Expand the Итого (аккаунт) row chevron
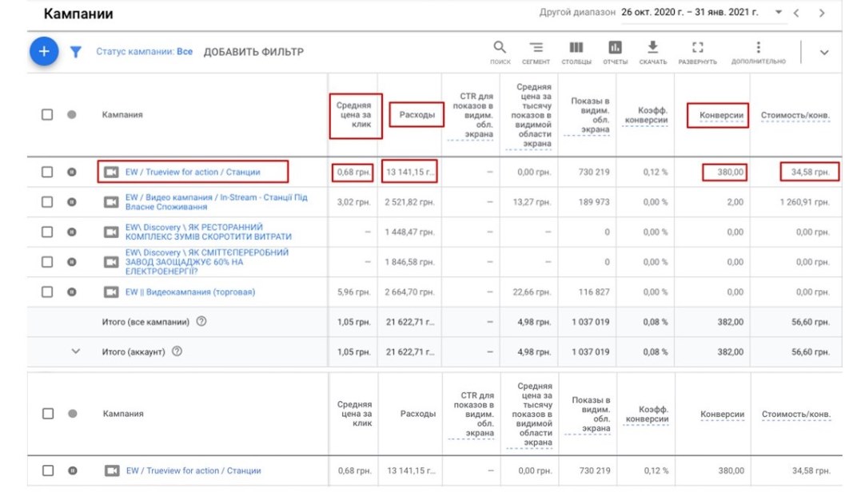Viewport: 865px width, 504px height. pyautogui.click(x=76, y=351)
